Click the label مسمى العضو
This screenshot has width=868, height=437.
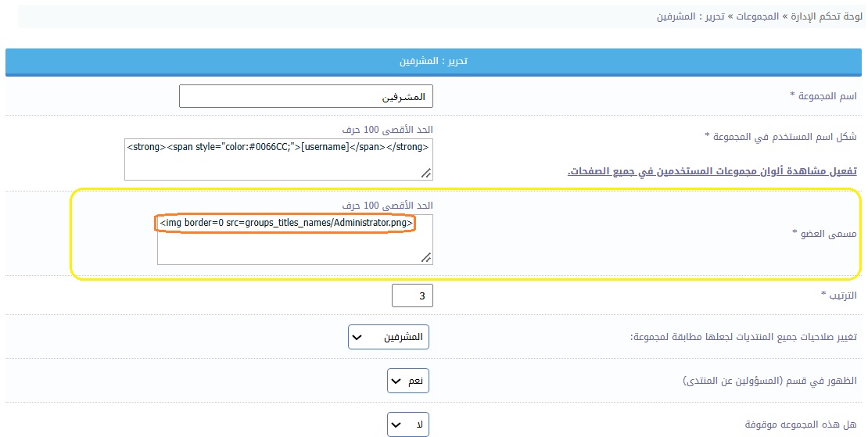pyautogui.click(x=824, y=234)
